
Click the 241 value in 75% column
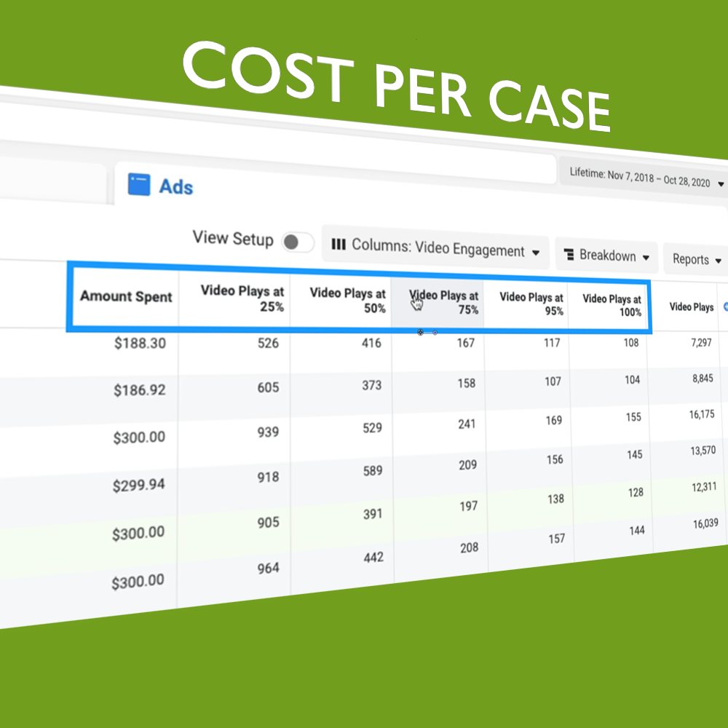467,424
